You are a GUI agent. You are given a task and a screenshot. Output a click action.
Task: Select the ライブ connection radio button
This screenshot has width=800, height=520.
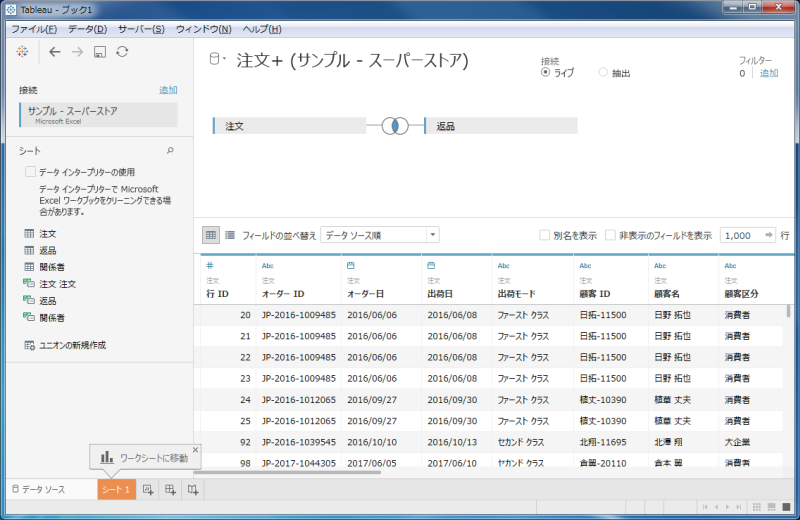[x=545, y=72]
